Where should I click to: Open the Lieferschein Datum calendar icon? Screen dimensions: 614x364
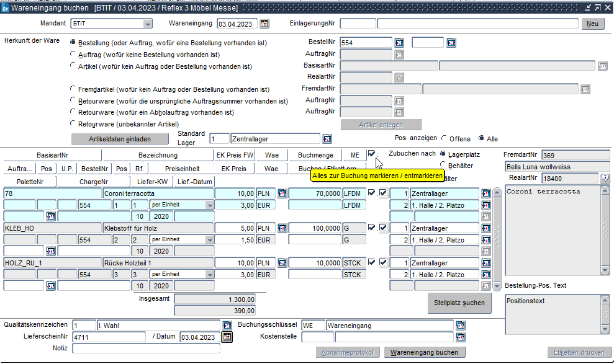coord(227,337)
